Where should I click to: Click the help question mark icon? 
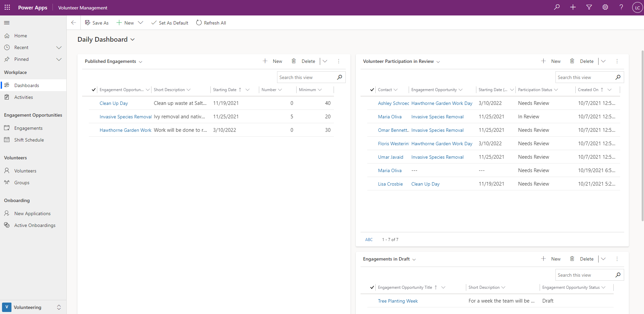click(x=621, y=7)
